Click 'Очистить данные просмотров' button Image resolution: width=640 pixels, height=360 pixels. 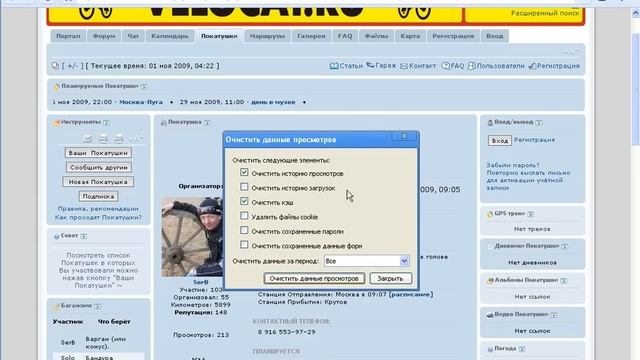[x=314, y=278]
